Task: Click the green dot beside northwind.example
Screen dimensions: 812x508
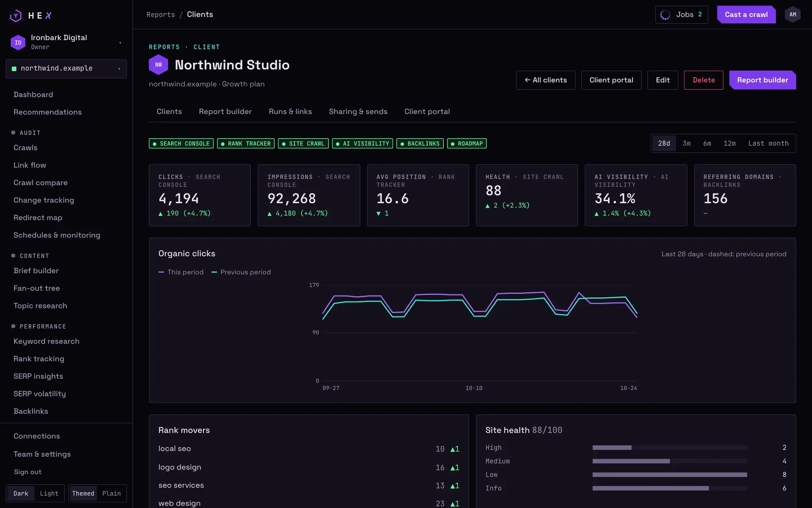Action: [14, 69]
